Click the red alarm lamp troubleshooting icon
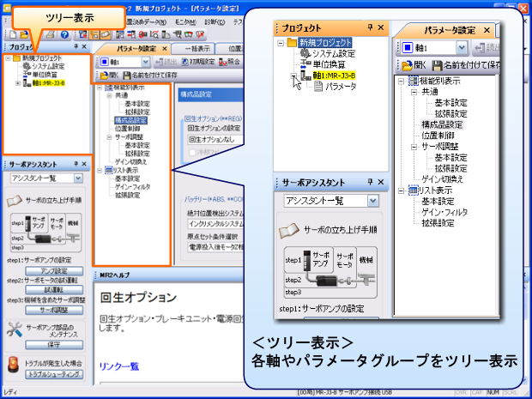This screenshot has width=532, height=399. click(11, 365)
